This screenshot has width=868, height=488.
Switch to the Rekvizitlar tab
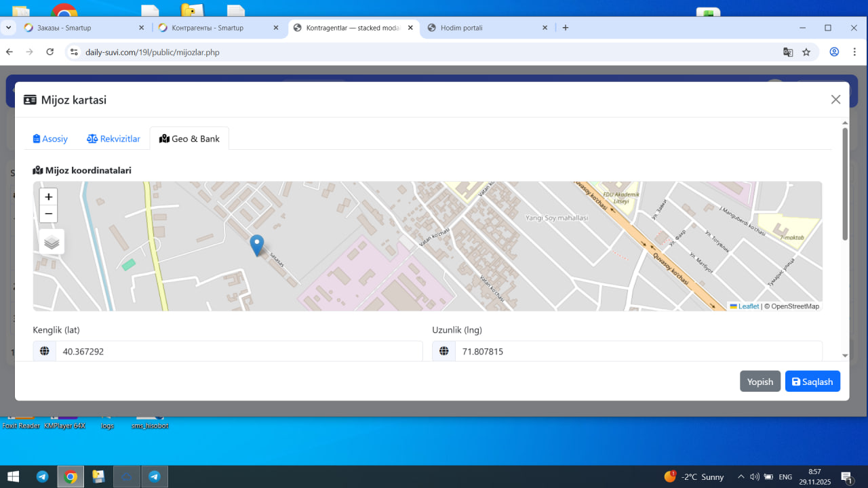click(x=113, y=139)
